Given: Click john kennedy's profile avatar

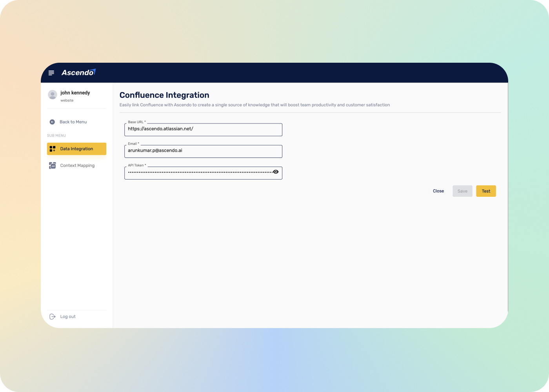Looking at the screenshot, I should (53, 94).
